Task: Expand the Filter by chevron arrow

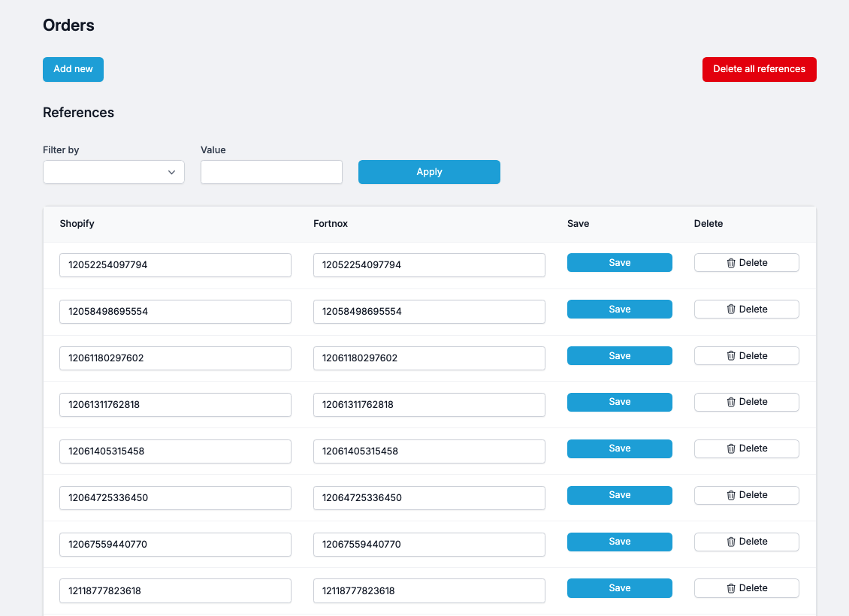Action: point(171,172)
